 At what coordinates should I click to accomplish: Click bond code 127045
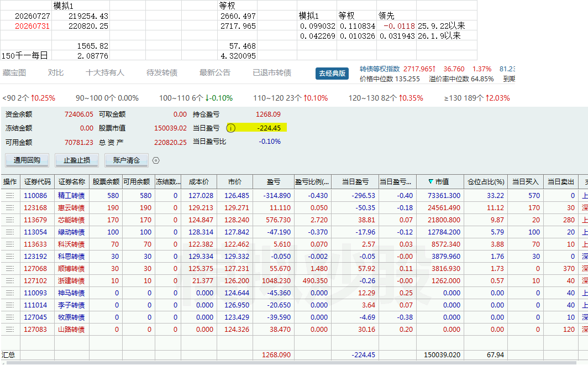pos(35,317)
